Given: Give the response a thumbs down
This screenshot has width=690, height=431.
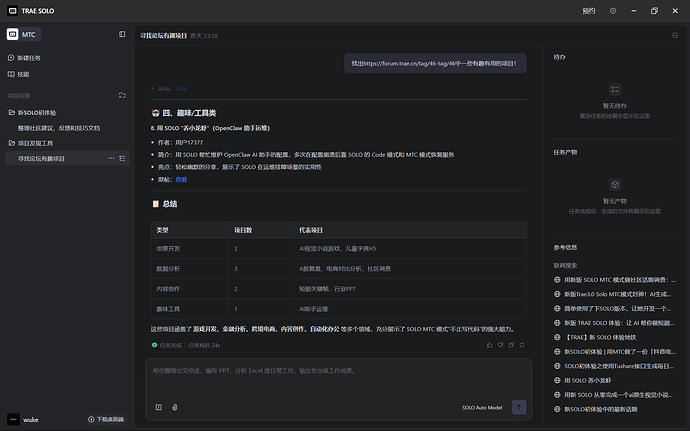Looking at the screenshot, I should 500,345.
